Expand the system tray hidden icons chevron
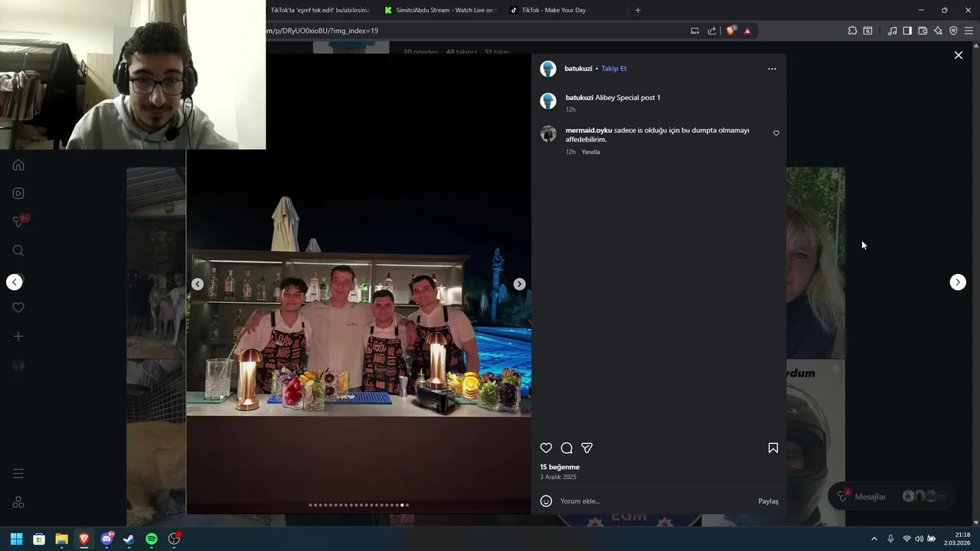The image size is (980, 551). click(874, 539)
